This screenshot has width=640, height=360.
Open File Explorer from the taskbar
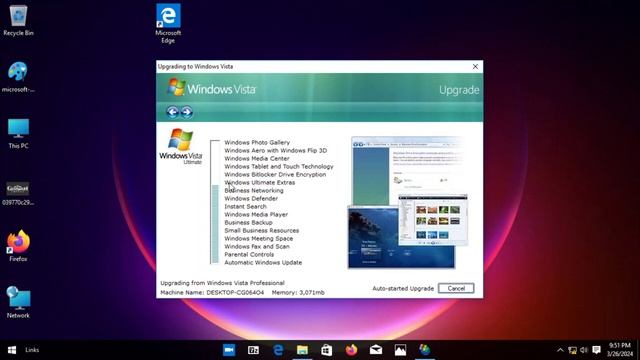coord(302,350)
